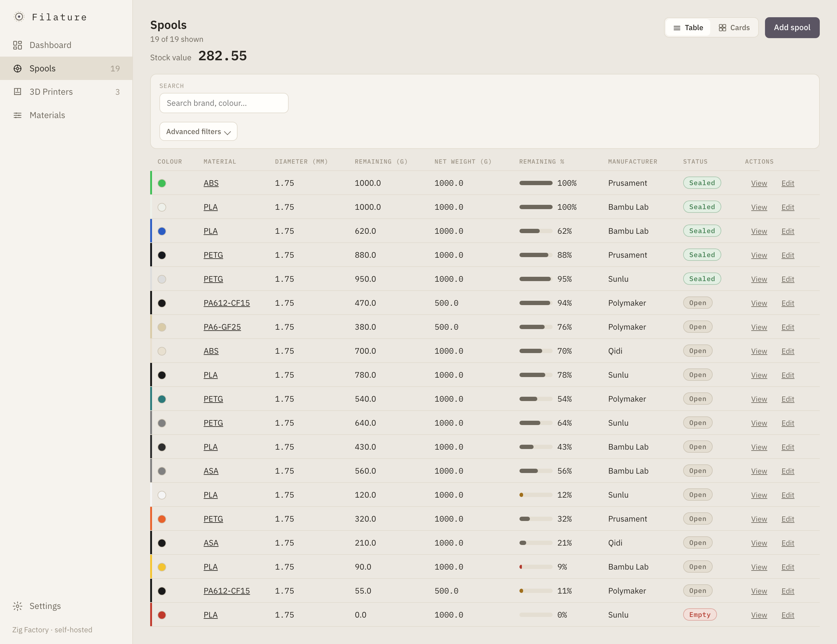837x644 pixels.
Task: View the Polymaker PETG 54% spool
Action: click(x=759, y=399)
